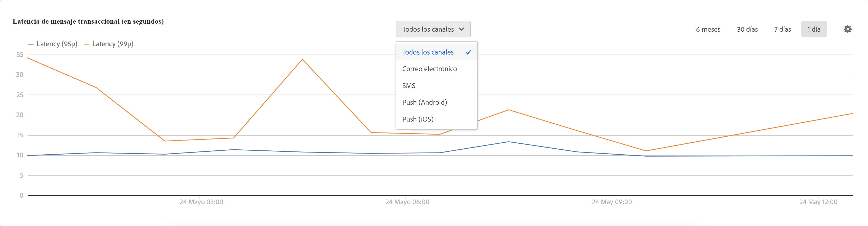Screen dimensions: 868x226
Task: Click the chevron on channel dropdown
Action: pos(462,29)
